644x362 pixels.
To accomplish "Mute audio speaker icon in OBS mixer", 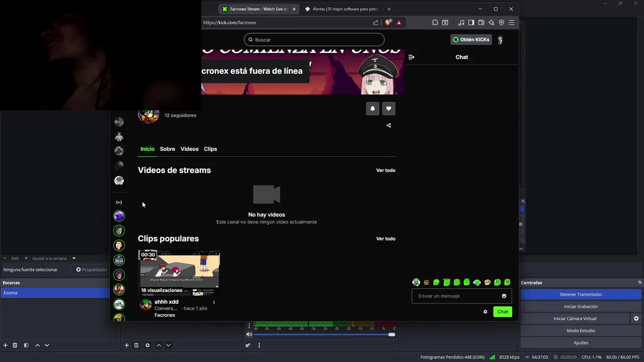I will click(249, 334).
